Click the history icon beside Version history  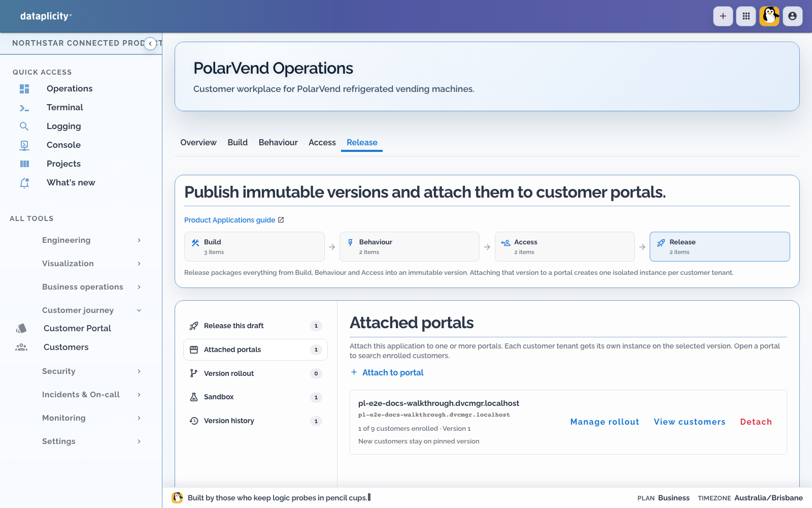pos(194,421)
